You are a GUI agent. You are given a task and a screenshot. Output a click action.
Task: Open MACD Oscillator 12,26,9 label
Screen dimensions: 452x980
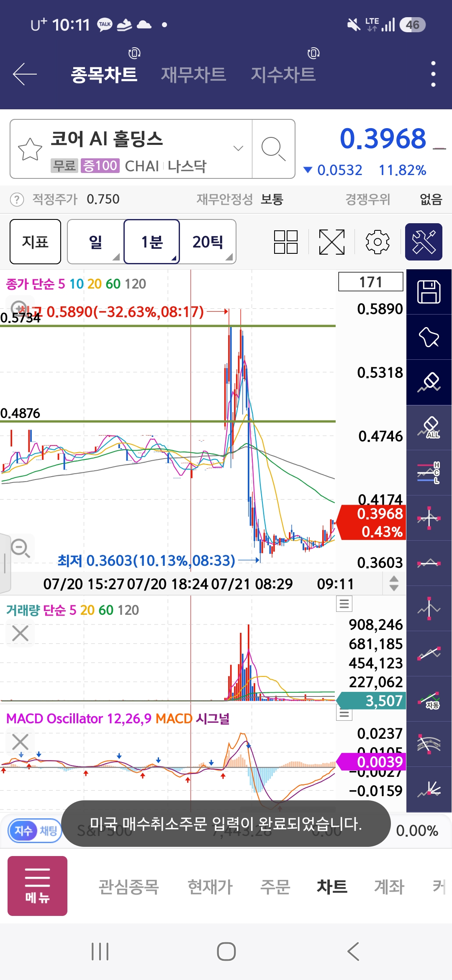79,719
